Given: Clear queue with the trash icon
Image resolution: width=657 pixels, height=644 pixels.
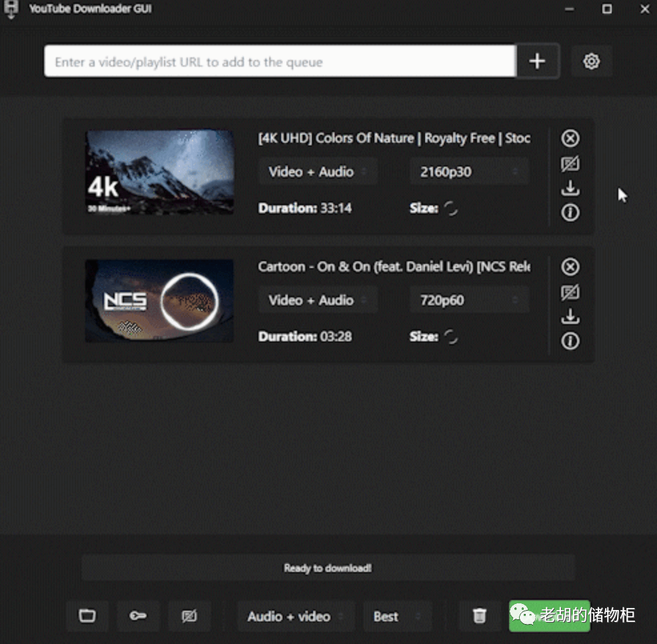Looking at the screenshot, I should tap(479, 616).
